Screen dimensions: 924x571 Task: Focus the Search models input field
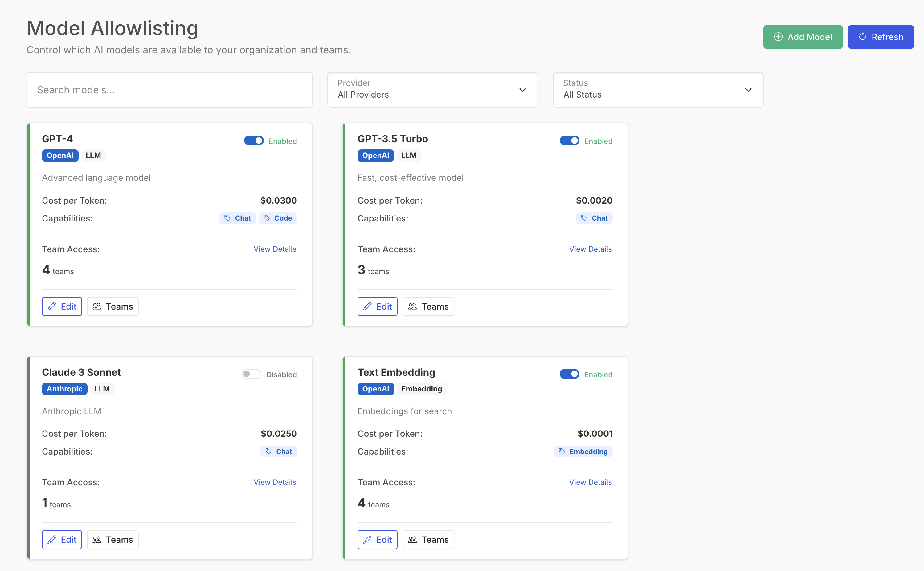[169, 90]
